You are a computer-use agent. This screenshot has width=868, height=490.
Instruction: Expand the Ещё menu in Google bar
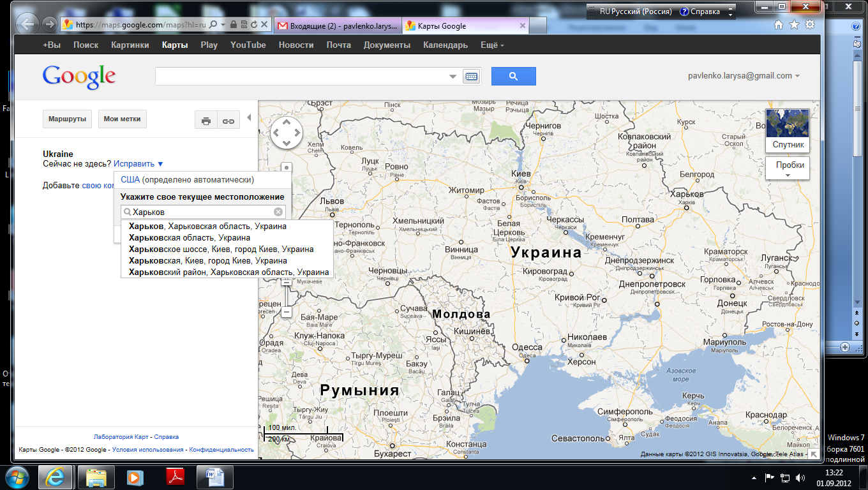point(492,45)
